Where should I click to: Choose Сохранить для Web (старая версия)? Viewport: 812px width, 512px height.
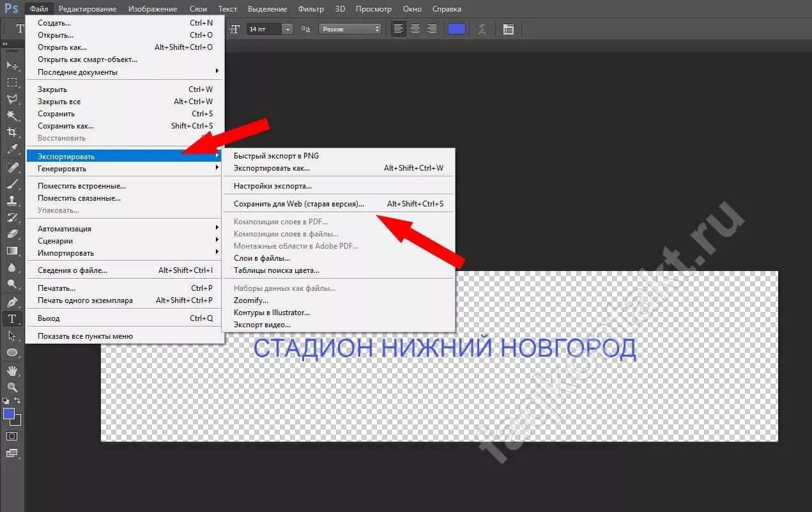pos(339,204)
